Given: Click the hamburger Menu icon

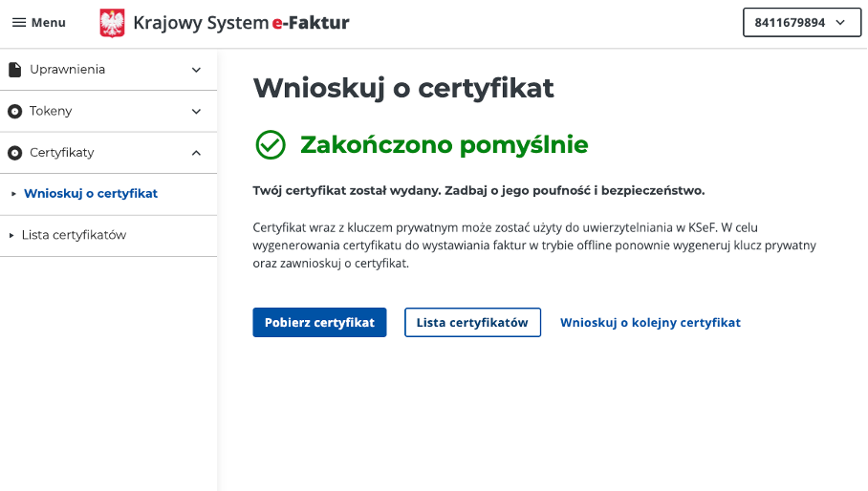Looking at the screenshot, I should (x=19, y=23).
